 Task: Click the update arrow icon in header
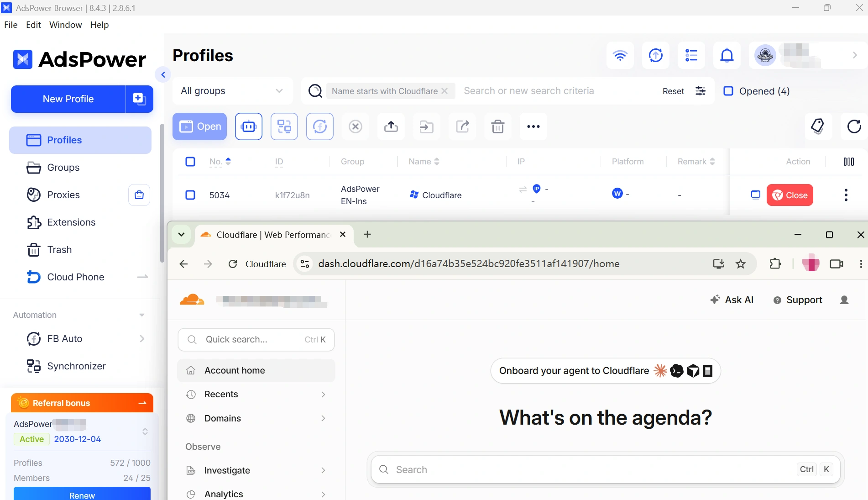tap(655, 55)
